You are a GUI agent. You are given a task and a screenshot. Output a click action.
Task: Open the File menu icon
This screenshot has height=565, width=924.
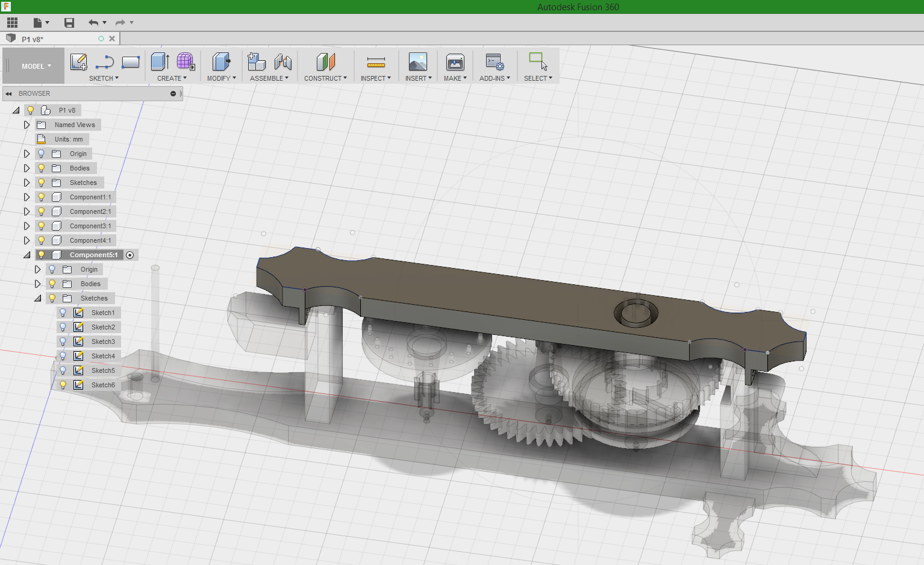click(x=38, y=23)
